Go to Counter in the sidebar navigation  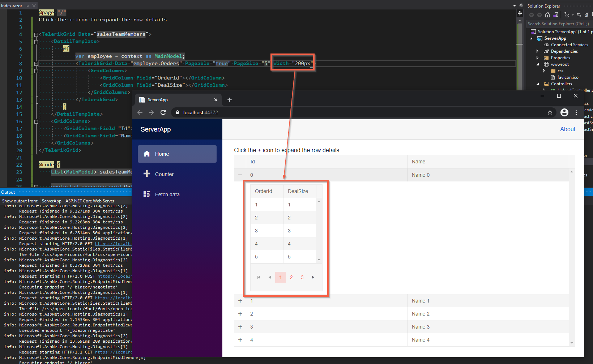177,174
